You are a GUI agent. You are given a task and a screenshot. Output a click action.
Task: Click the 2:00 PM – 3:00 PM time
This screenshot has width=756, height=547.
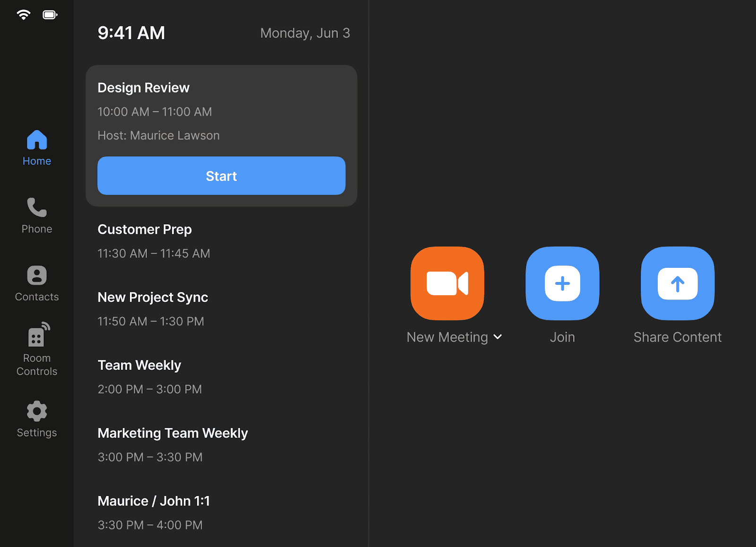pos(149,389)
